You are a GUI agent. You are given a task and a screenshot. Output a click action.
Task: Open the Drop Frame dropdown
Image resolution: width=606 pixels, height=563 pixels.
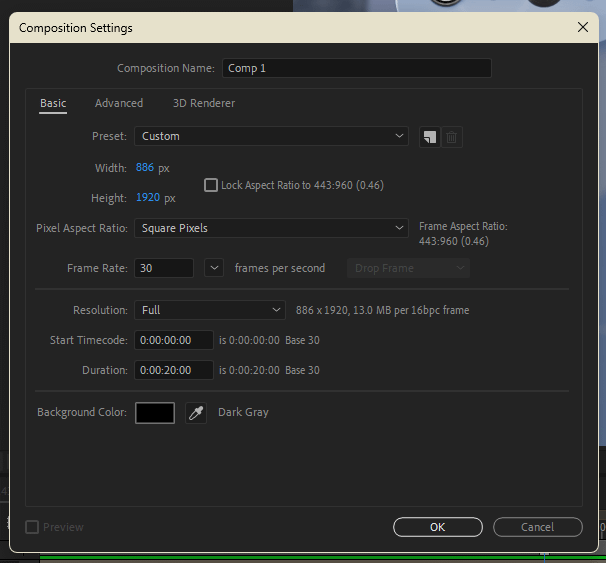tap(408, 268)
